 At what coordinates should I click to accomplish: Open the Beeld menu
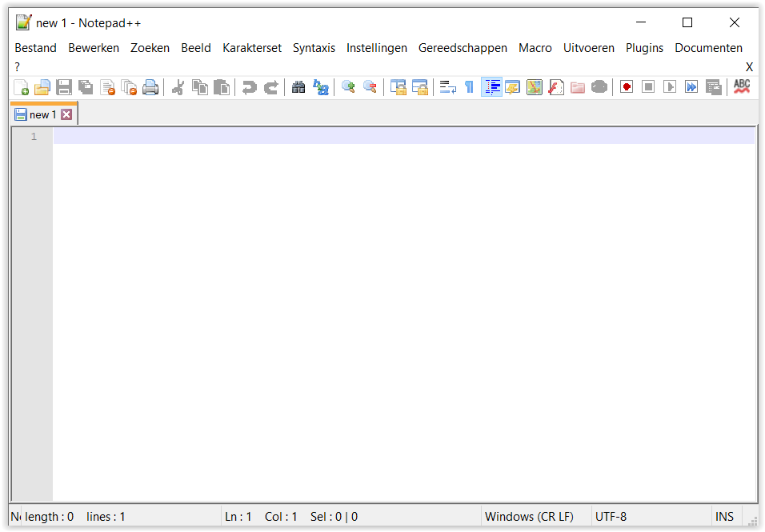[196, 48]
